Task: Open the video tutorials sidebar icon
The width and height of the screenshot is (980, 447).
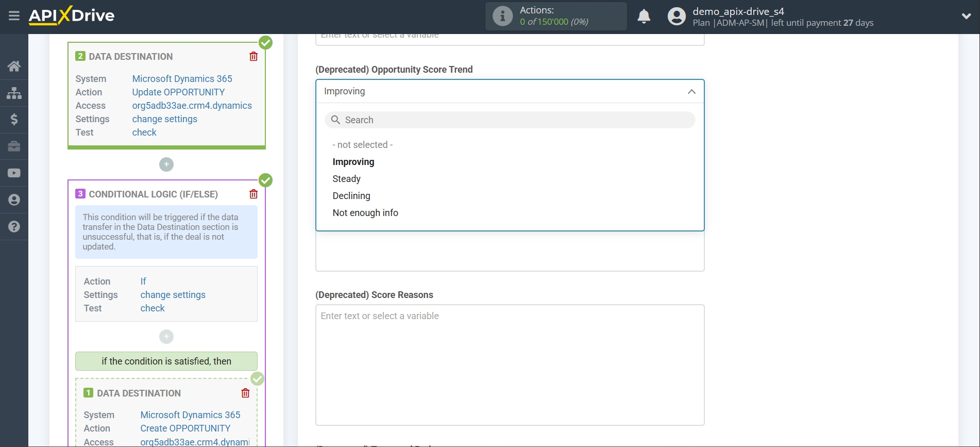Action: (x=14, y=173)
